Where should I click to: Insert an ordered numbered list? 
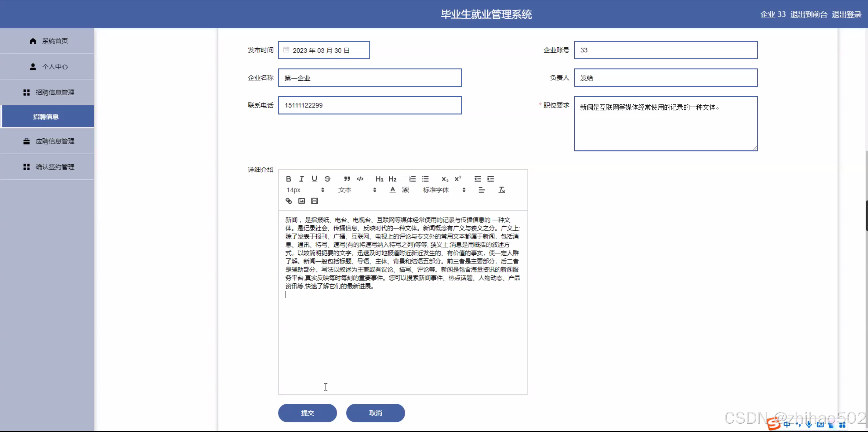tap(412, 179)
